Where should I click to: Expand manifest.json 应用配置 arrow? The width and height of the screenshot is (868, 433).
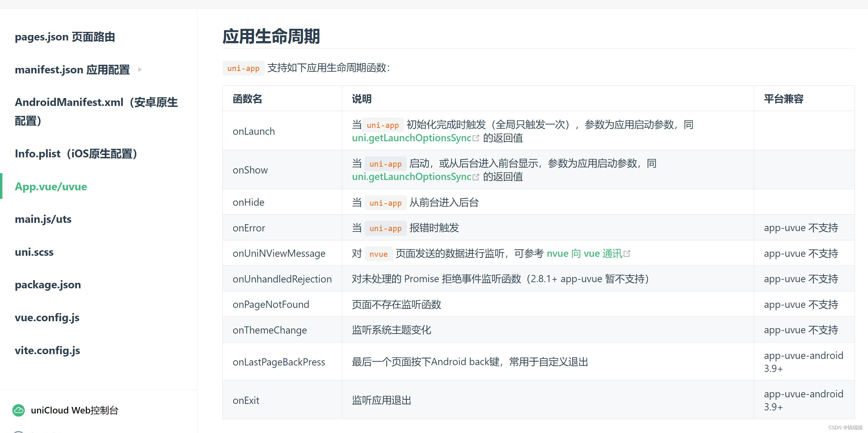coord(140,70)
